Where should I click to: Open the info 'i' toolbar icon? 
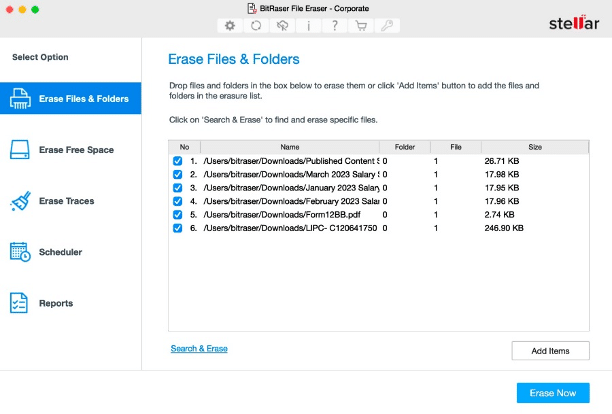pos(308,26)
